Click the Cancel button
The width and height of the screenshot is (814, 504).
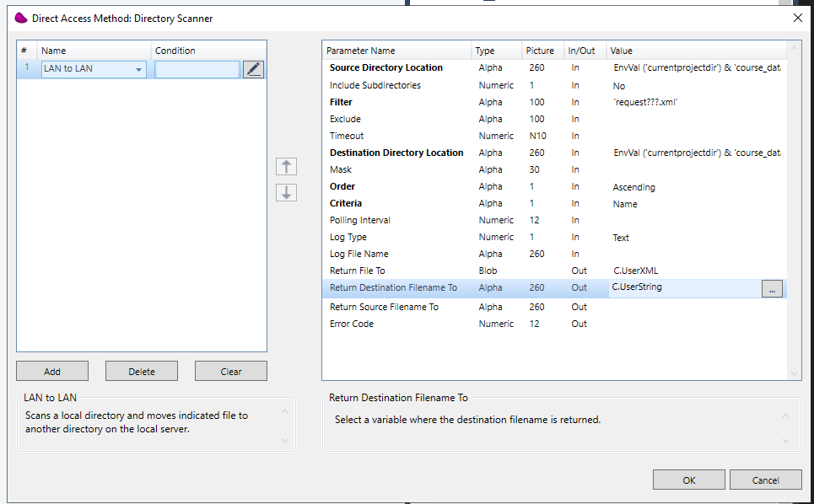click(x=766, y=480)
